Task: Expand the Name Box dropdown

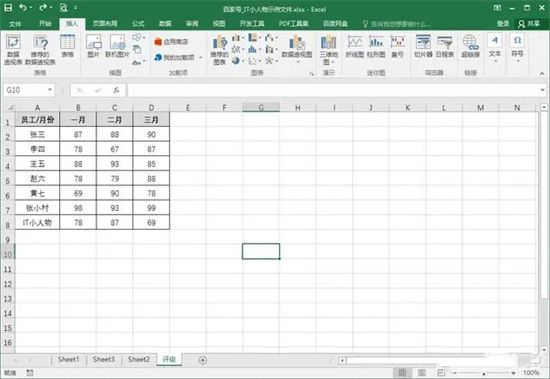Action: [50, 90]
